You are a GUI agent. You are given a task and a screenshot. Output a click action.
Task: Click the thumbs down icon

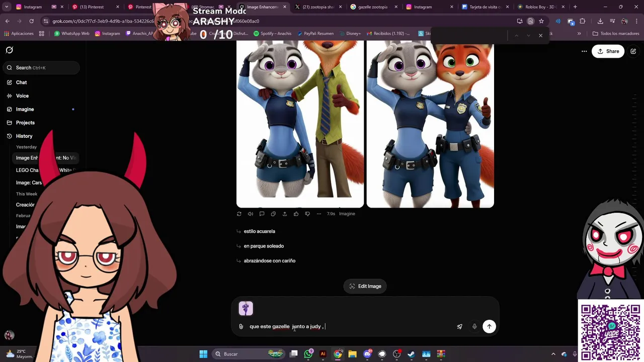[307, 214]
